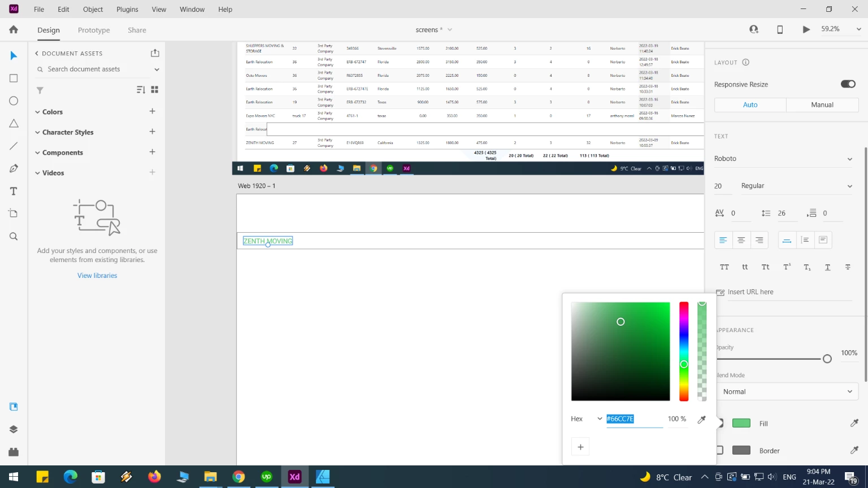Open mobile device preview icon
868x488 pixels.
pyautogui.click(x=780, y=29)
